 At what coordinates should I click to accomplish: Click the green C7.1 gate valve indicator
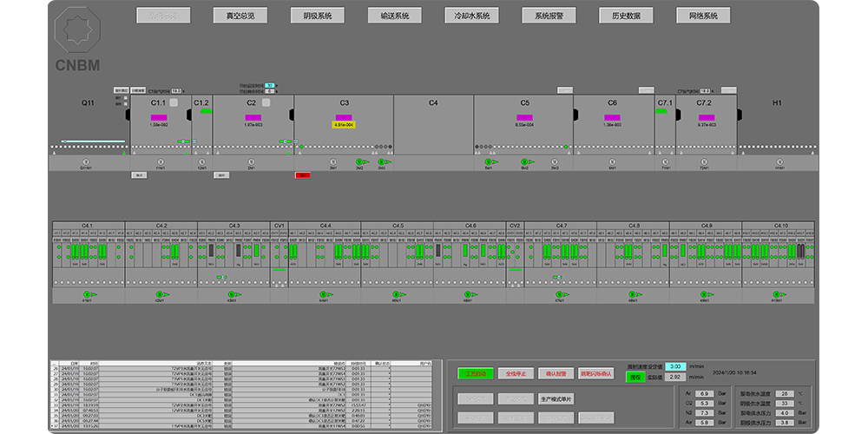[661, 111]
